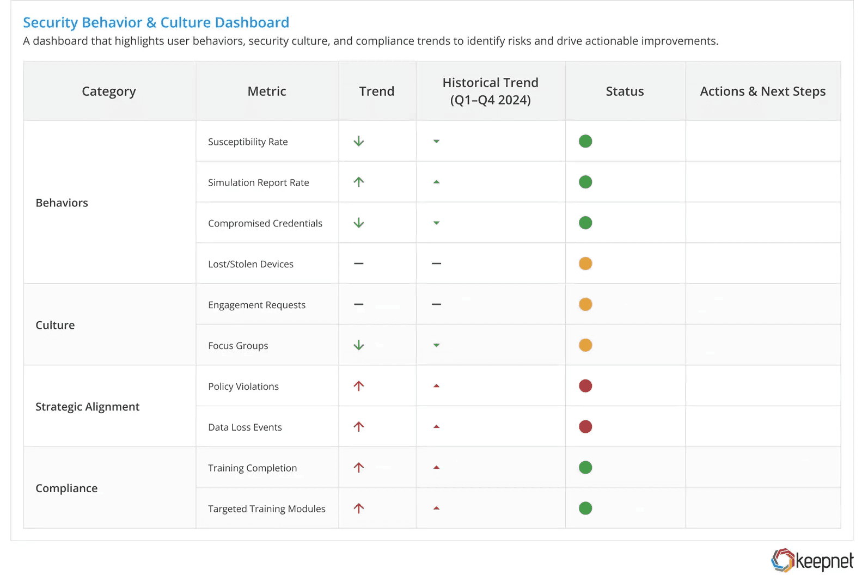Click the green status dot for Simulation Report Rate
Screen dimensions: 868x588
click(x=585, y=182)
